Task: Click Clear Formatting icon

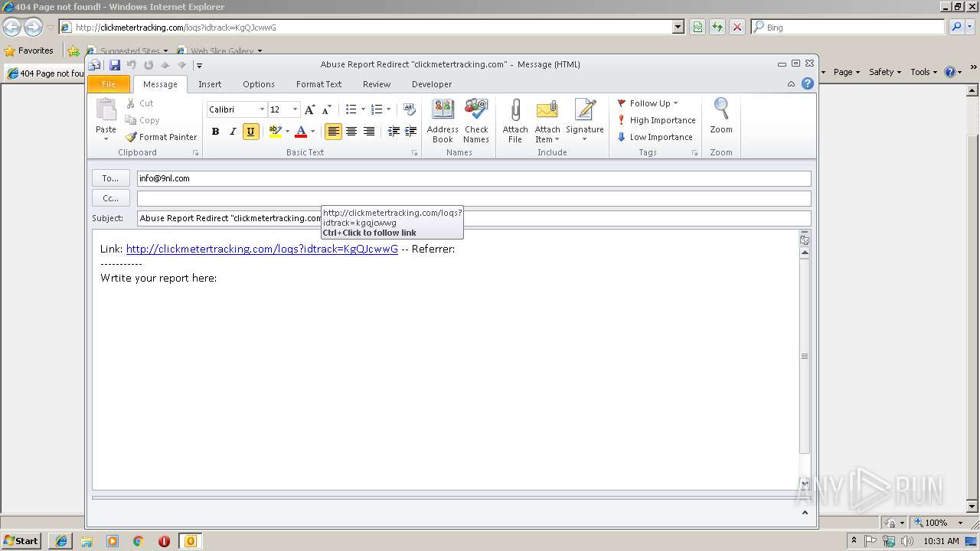Action: 410,109
